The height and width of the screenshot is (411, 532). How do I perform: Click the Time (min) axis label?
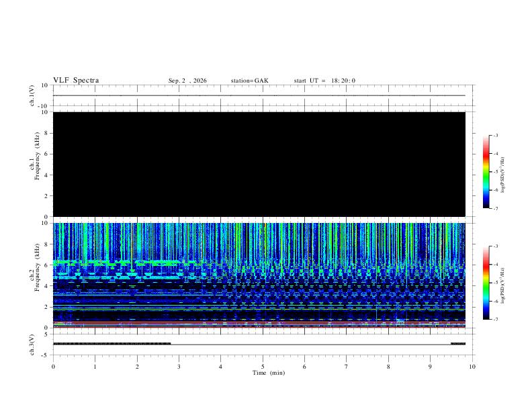tap(269, 373)
